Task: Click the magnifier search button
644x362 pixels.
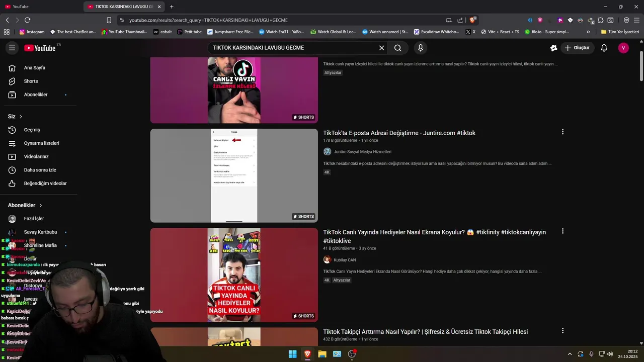Action: [398, 48]
